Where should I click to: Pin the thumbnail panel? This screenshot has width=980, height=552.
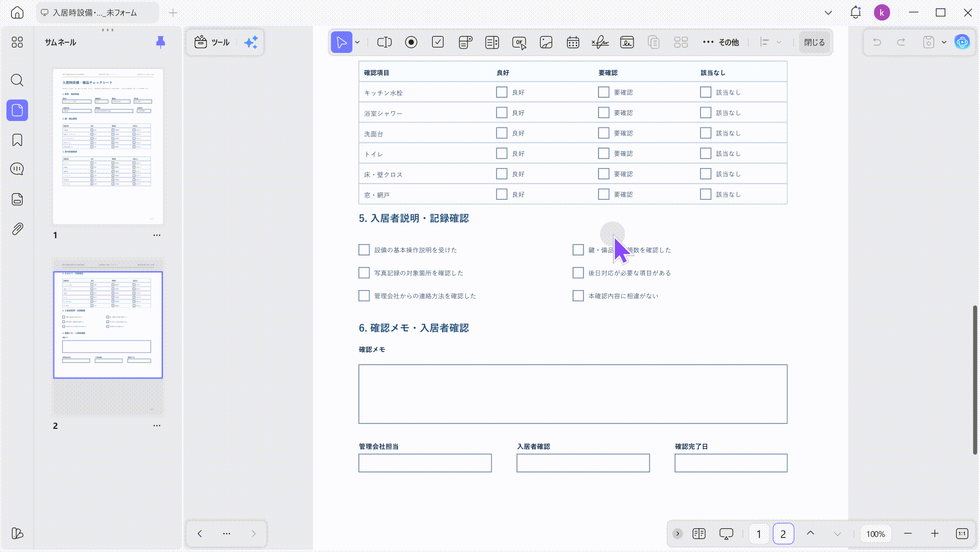click(160, 42)
